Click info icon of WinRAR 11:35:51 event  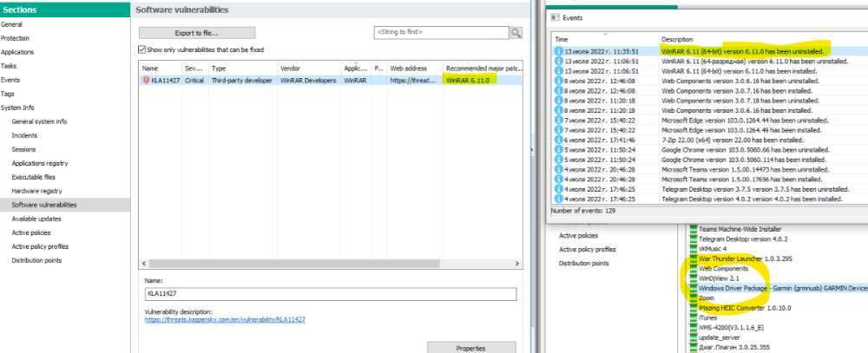click(x=559, y=51)
